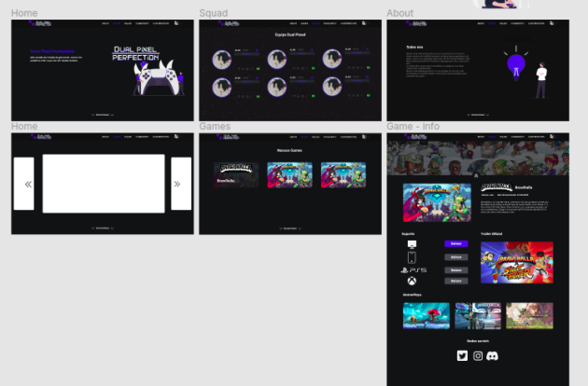
Task: Click scroll-down chevron at bottom of carousel Home frame
Action: tap(103, 227)
